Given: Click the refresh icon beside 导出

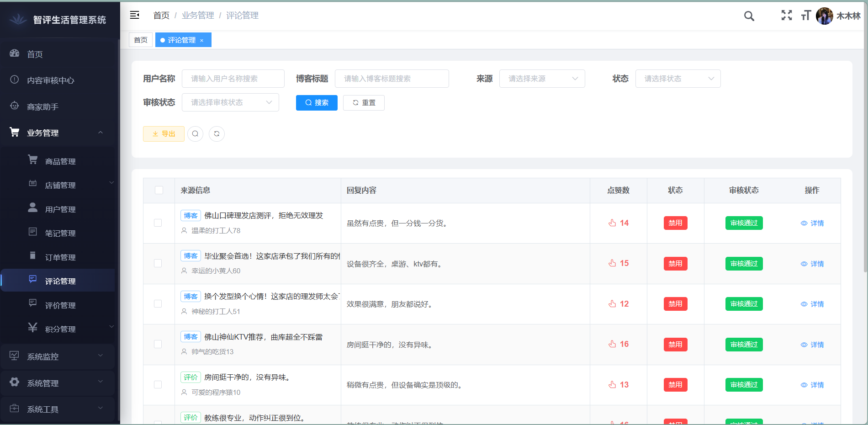Looking at the screenshot, I should (x=217, y=133).
